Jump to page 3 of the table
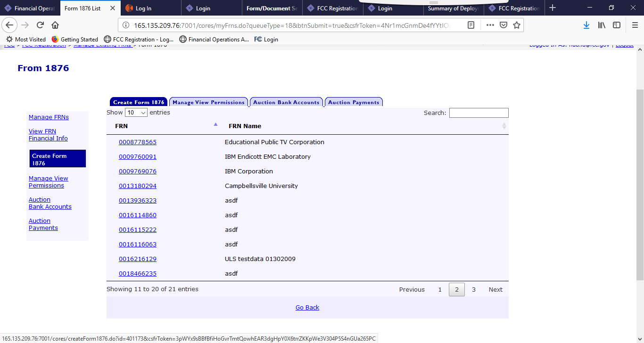Viewport: 644px width, 343px height. [x=474, y=290]
